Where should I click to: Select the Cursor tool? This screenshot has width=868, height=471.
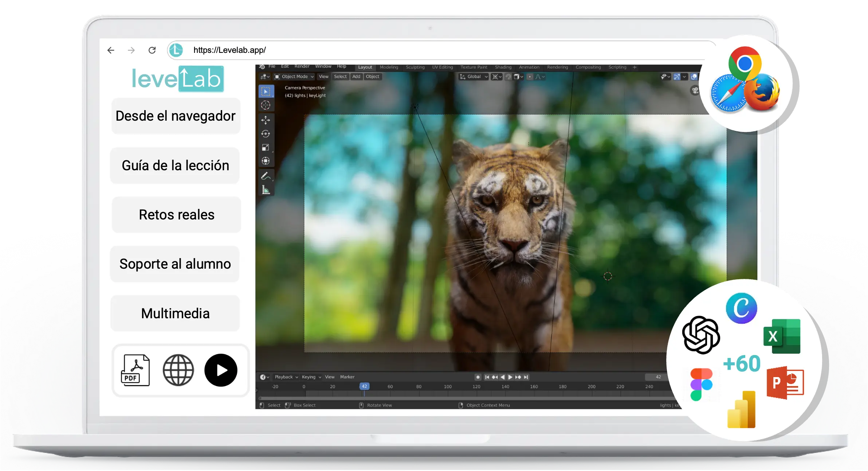[x=266, y=105]
